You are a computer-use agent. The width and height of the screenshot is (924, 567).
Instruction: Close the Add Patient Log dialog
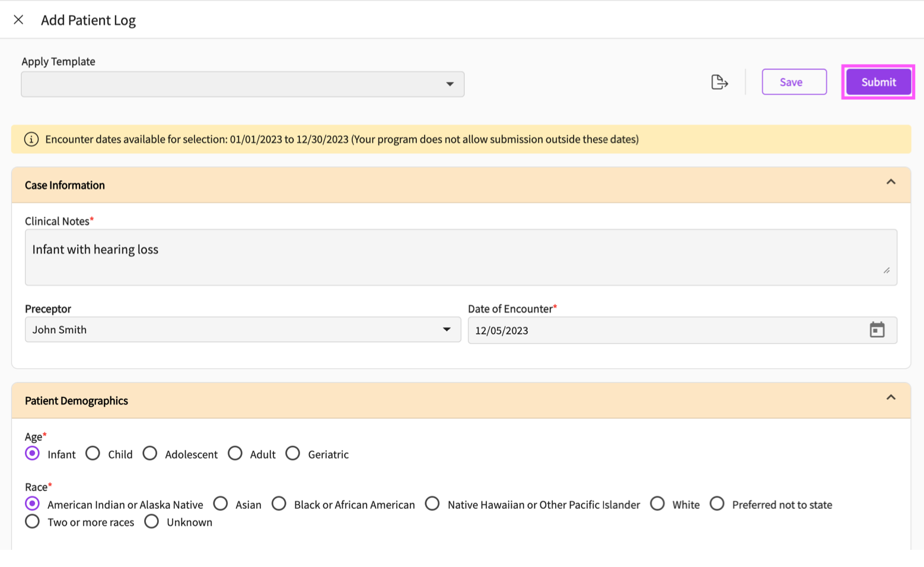click(18, 20)
